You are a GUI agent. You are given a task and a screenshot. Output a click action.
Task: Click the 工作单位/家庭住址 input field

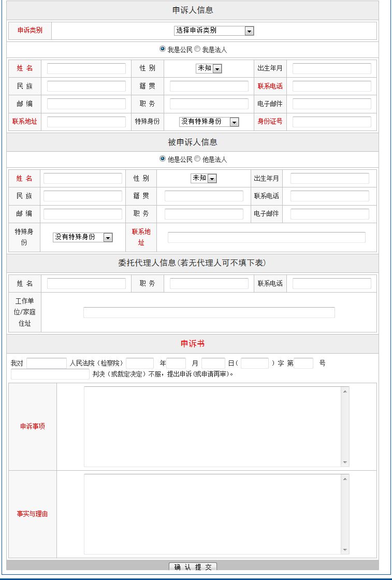pos(209,312)
